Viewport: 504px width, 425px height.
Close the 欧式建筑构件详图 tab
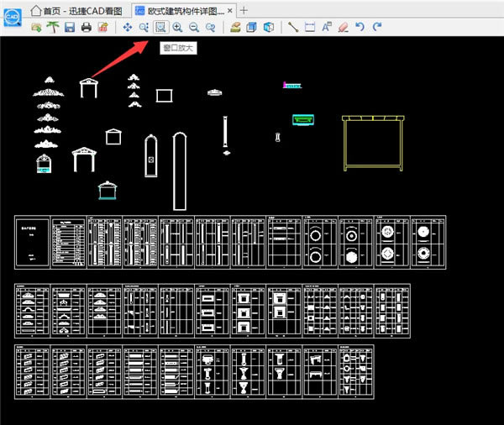230,10
